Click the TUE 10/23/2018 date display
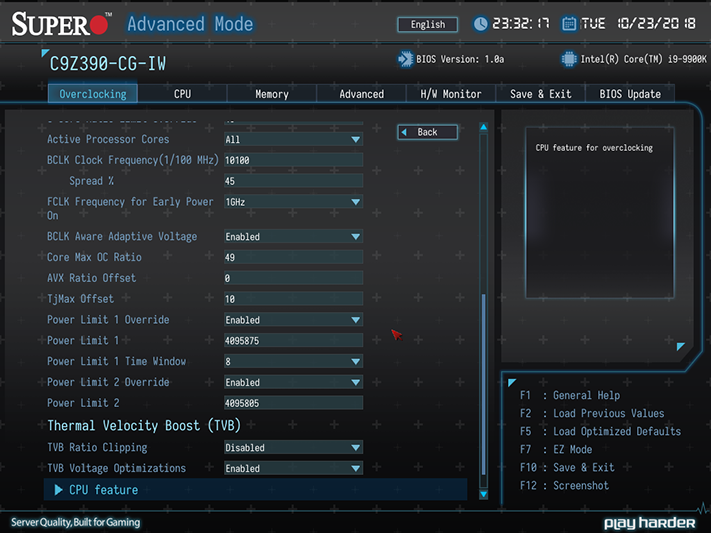Image resolution: width=711 pixels, height=533 pixels. [x=638, y=24]
